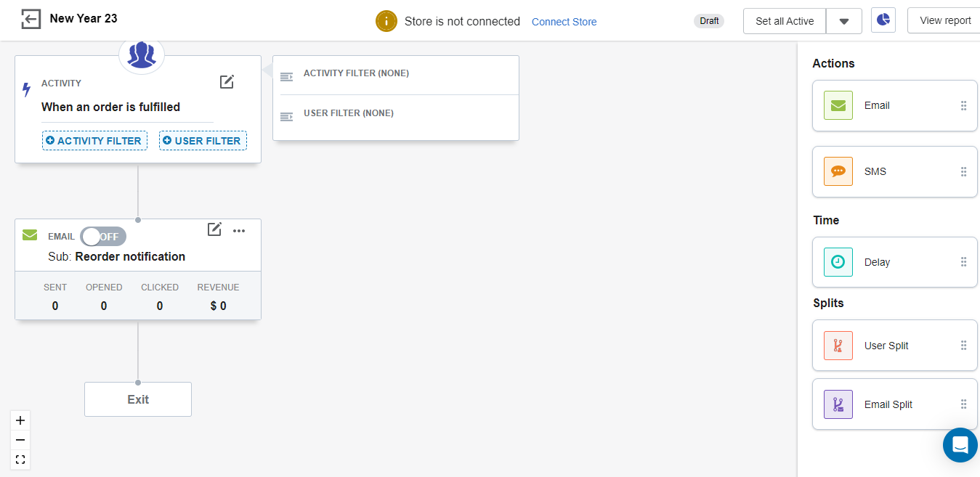This screenshot has height=477, width=980.
Task: Click the Email Split branch icon
Action: (838, 404)
